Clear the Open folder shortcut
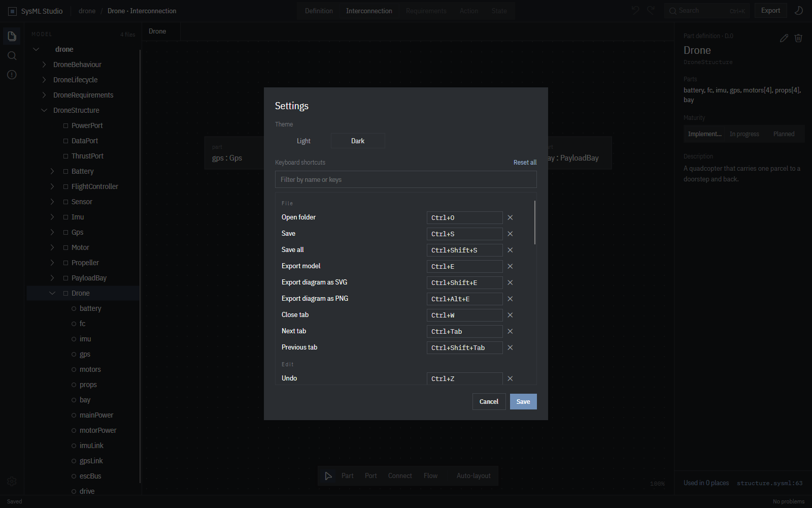The height and width of the screenshot is (508, 812). click(510, 217)
